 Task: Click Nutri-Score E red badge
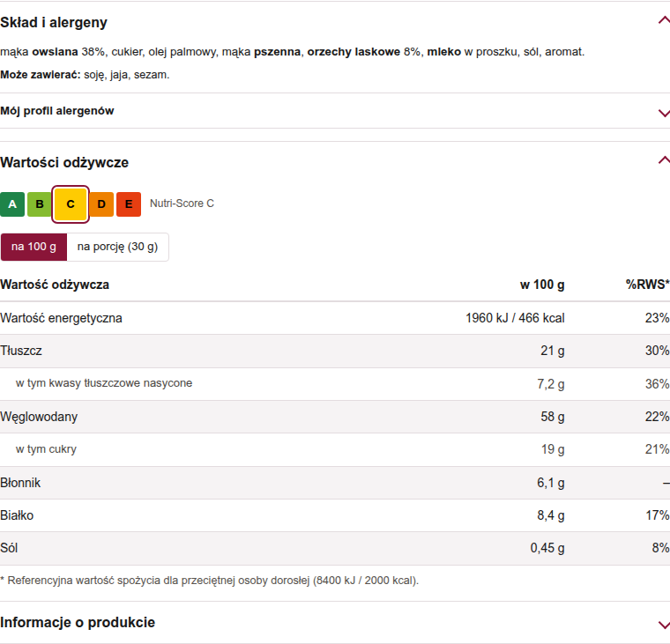129,204
